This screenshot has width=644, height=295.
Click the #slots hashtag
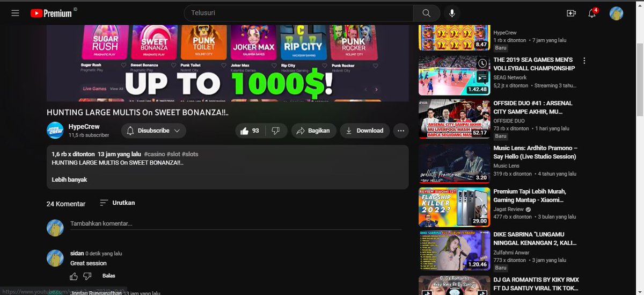point(191,154)
